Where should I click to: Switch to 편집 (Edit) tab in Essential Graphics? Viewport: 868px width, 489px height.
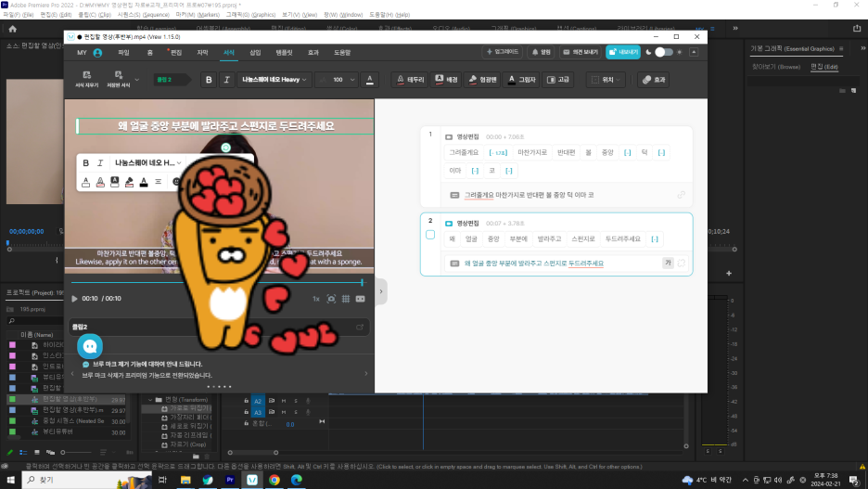(x=824, y=67)
